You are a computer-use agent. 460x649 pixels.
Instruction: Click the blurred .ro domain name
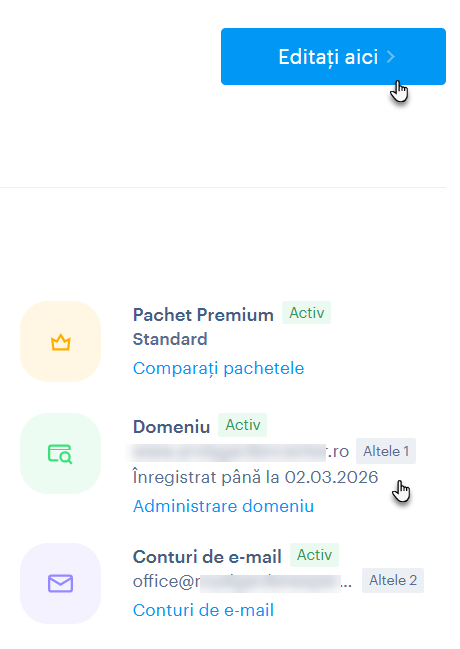click(x=237, y=452)
